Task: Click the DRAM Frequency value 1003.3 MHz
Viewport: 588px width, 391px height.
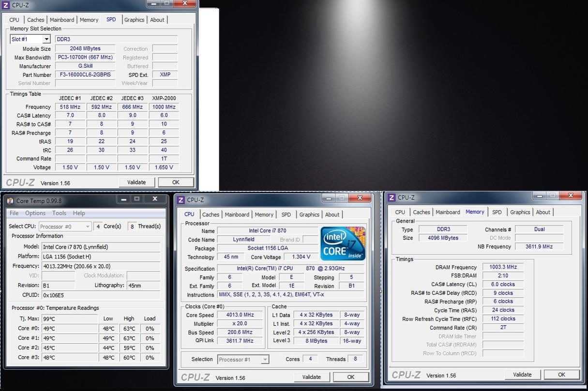Action: coord(503,267)
